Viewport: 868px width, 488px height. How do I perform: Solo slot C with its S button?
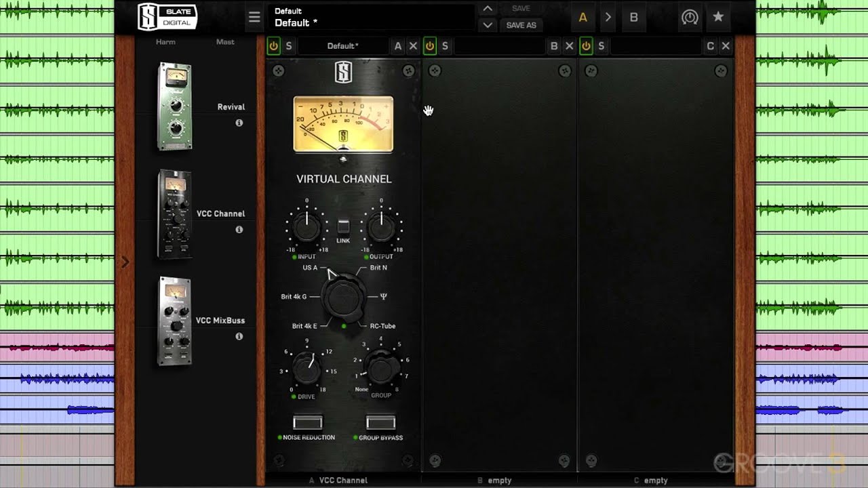click(x=601, y=46)
